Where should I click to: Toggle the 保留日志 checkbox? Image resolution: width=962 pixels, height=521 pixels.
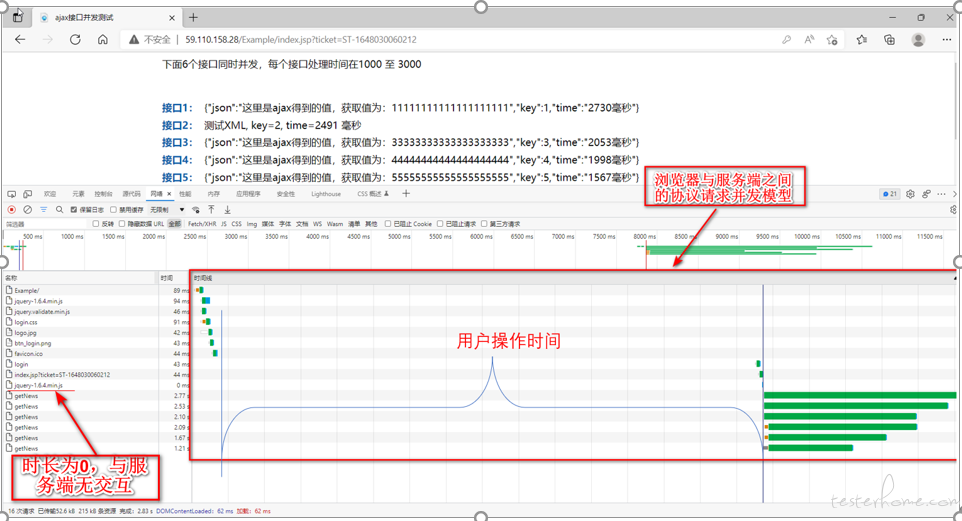point(74,210)
